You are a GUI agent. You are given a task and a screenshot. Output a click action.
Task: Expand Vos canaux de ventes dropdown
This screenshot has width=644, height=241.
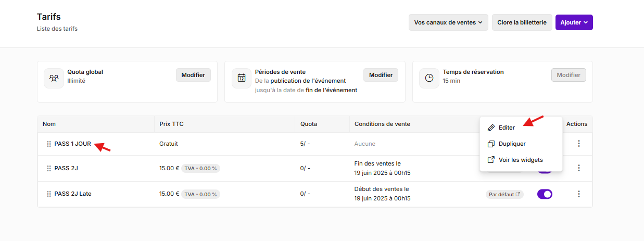(x=448, y=22)
